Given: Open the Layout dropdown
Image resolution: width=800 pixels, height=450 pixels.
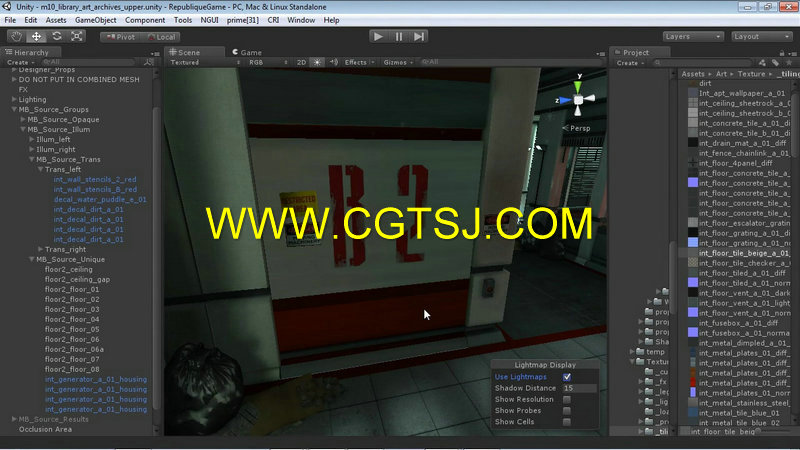Looking at the screenshot, I should click(761, 37).
